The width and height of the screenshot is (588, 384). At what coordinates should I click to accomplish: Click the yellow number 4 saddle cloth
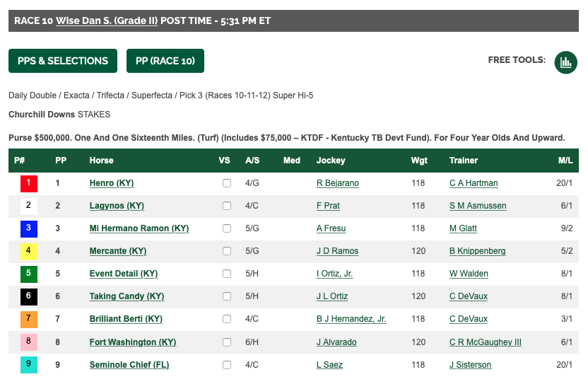(x=28, y=252)
